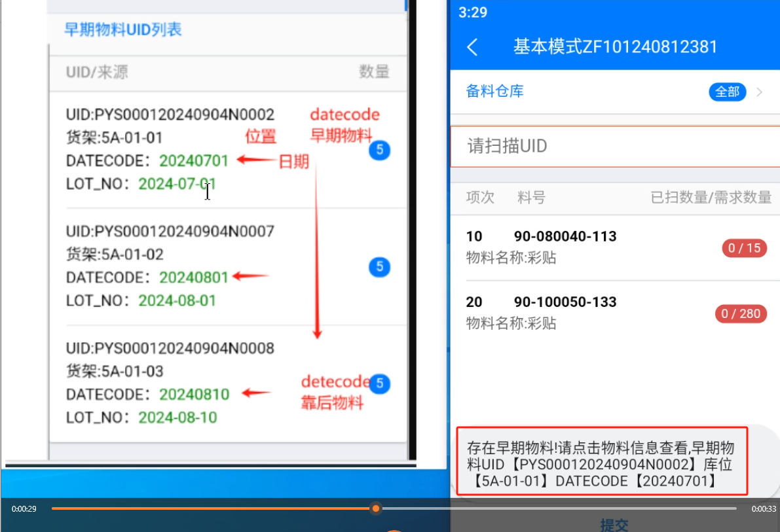This screenshot has height=532, width=780.
Task: Tap the 0 / 15 quantity badge
Action: click(744, 248)
